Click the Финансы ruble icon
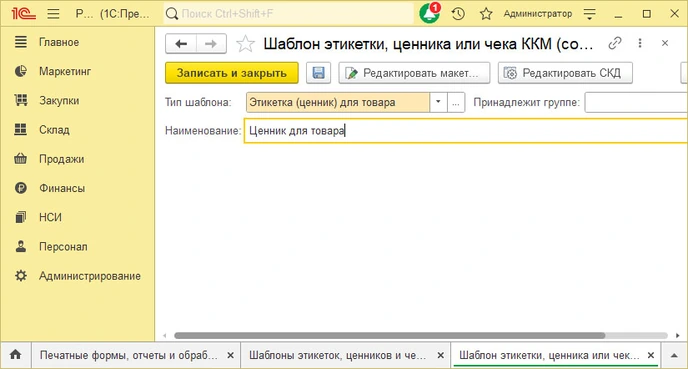688x369 pixels. [x=21, y=188]
